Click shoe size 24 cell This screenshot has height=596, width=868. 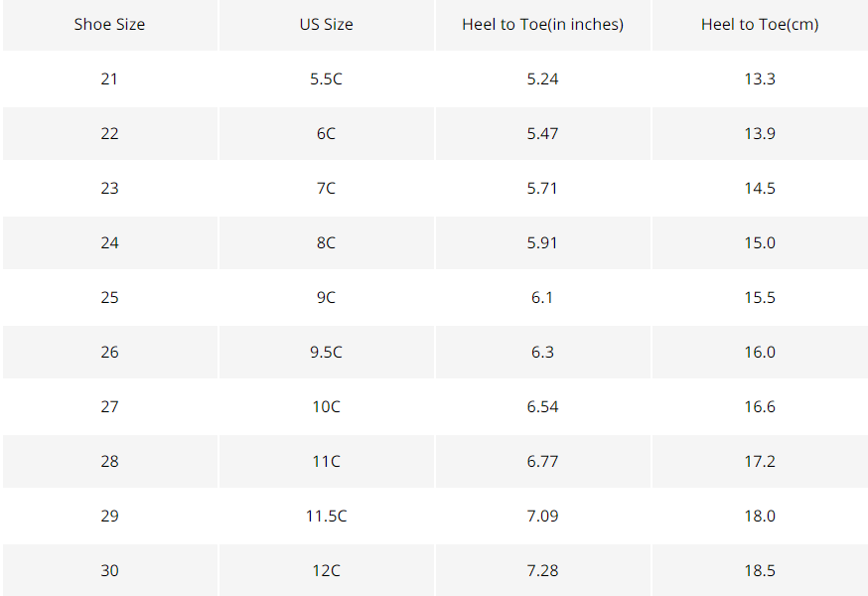pos(109,243)
